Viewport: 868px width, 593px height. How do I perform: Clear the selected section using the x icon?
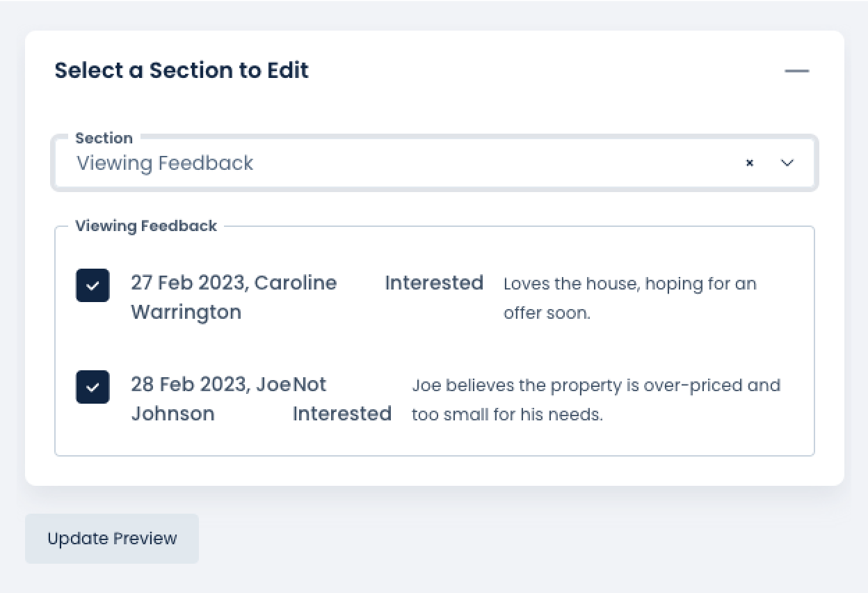point(750,163)
